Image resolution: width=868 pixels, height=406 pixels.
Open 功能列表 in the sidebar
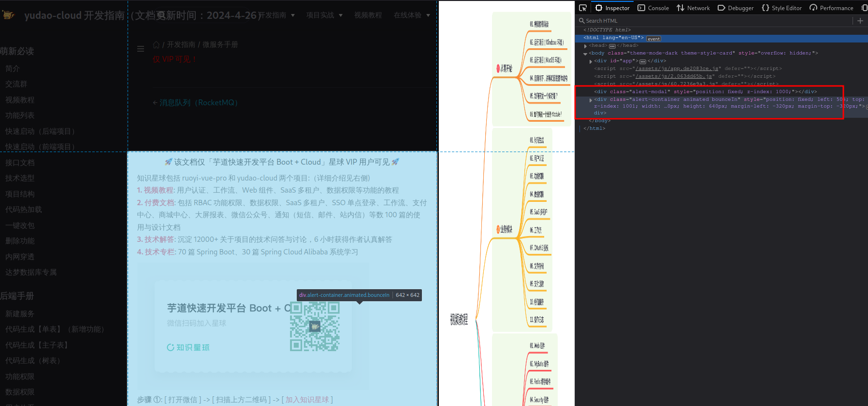click(x=20, y=115)
